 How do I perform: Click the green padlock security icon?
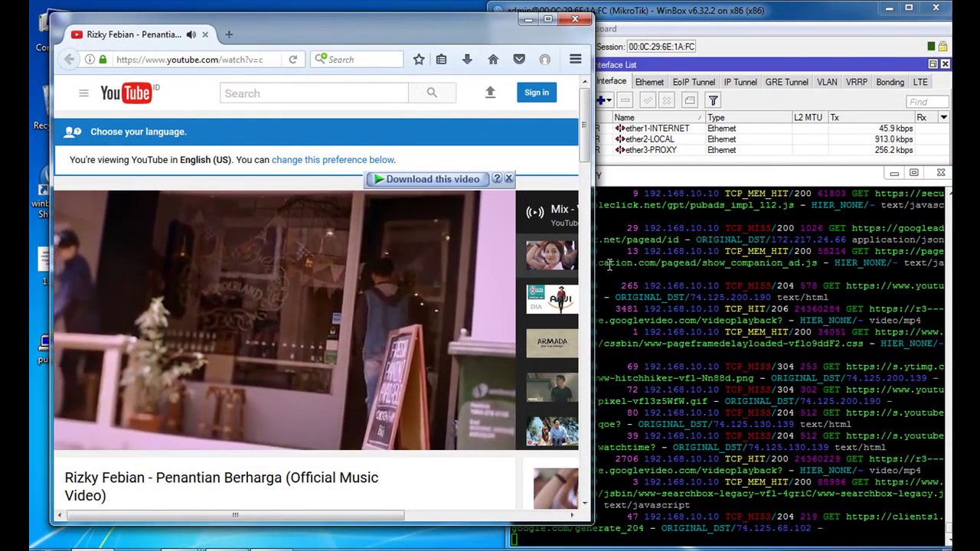point(102,59)
